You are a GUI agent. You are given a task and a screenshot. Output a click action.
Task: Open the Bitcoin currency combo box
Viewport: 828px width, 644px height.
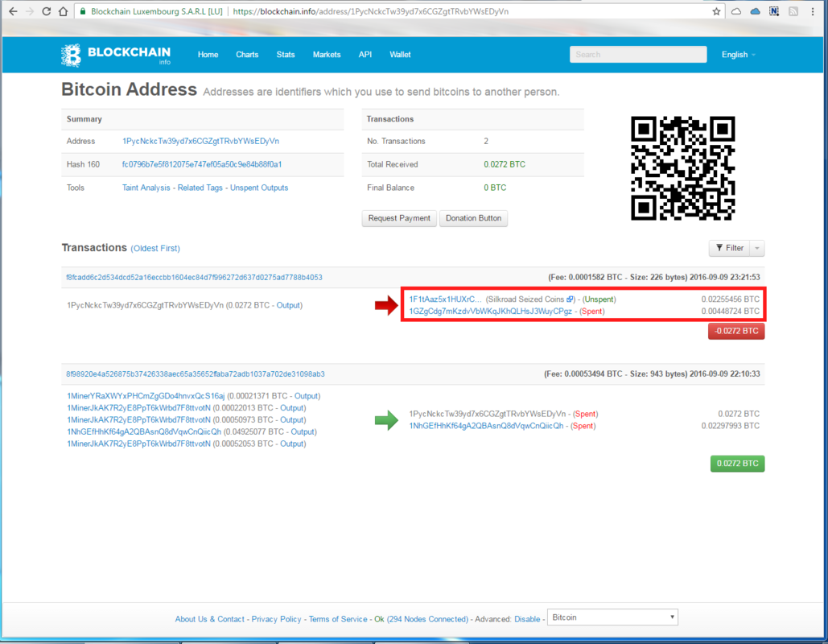coord(612,617)
